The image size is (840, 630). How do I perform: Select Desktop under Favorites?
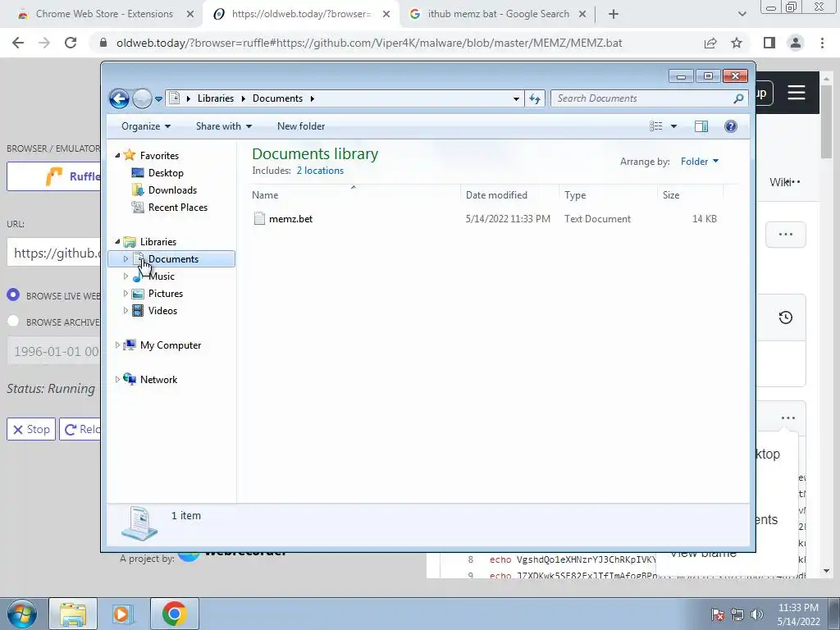tap(166, 173)
